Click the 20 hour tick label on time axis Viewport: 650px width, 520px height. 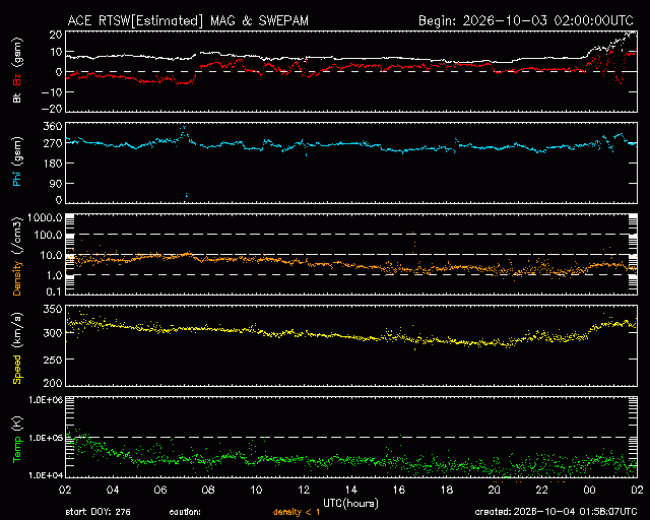click(494, 490)
